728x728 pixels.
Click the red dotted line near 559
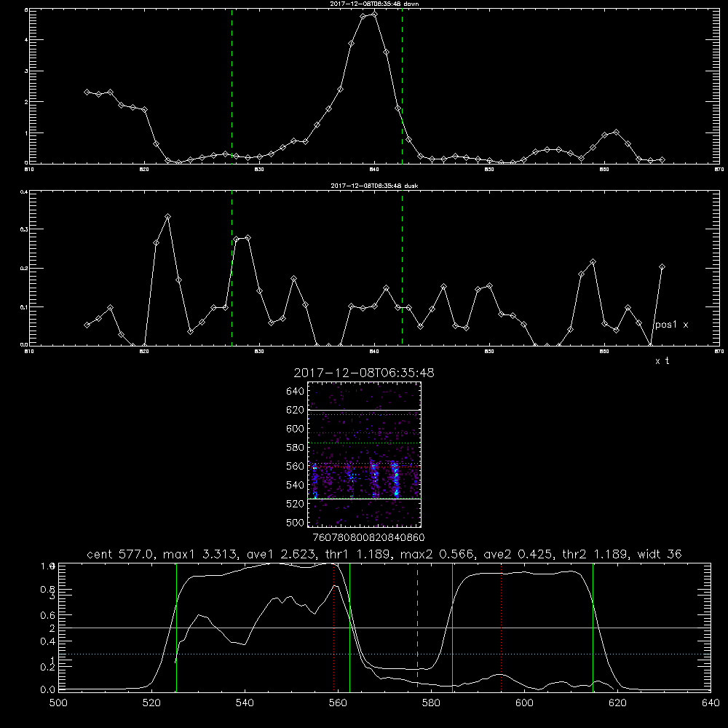click(x=334, y=627)
